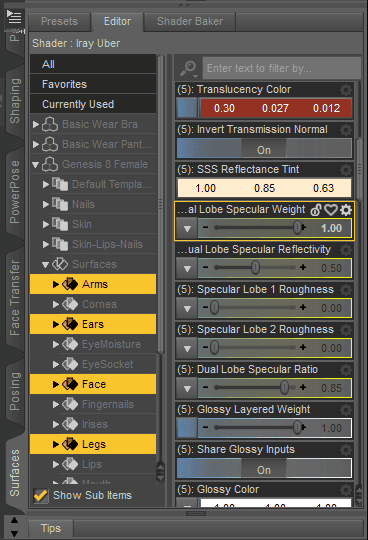Viewport: 368px width, 540px height.
Task: Open Translucency Color settings gear
Action: tap(346, 90)
